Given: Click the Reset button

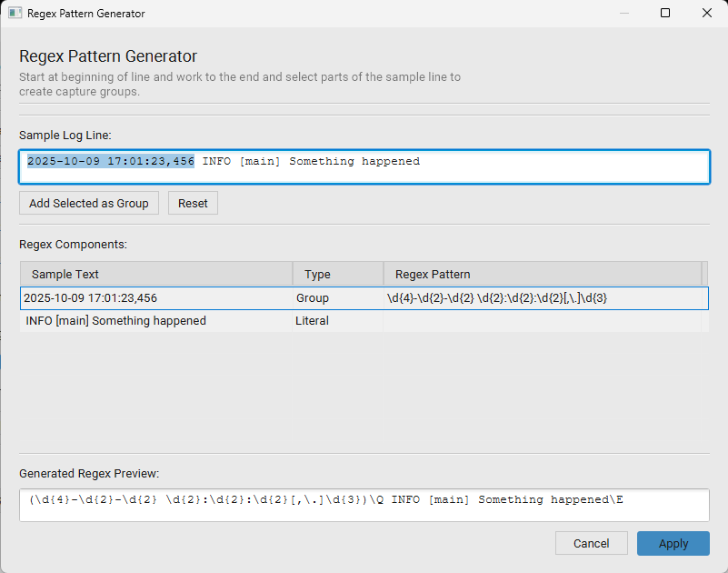Looking at the screenshot, I should [193, 203].
